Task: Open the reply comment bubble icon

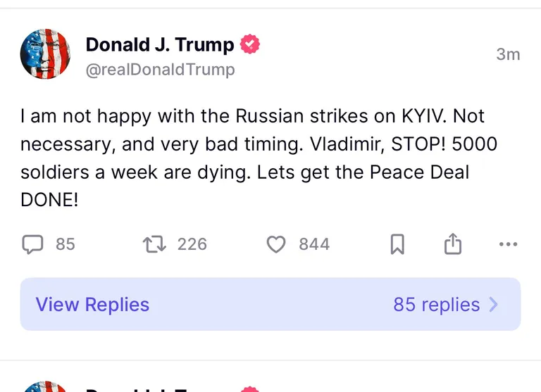Action: pos(33,244)
